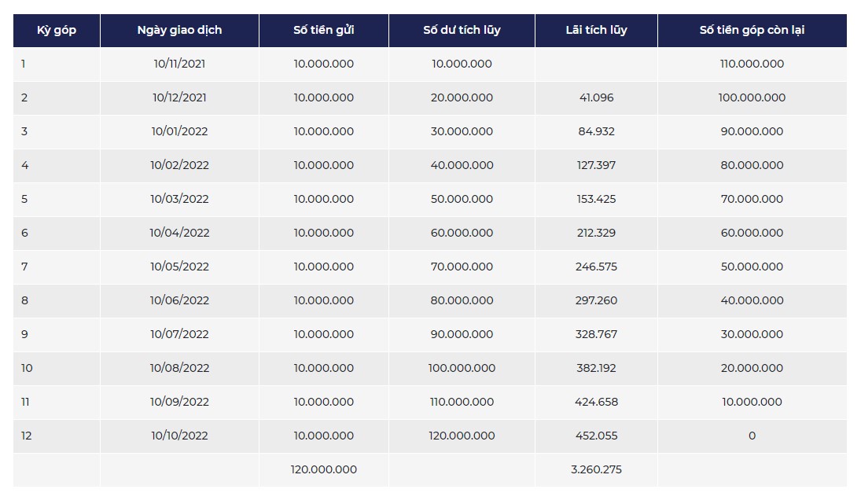
Task: Click period number 7 cell
Action: coord(57,267)
